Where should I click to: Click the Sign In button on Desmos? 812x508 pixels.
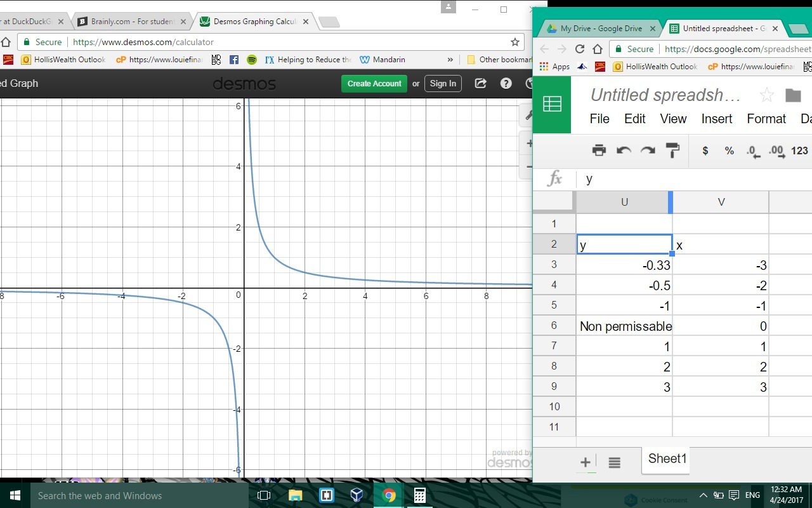[x=443, y=83]
